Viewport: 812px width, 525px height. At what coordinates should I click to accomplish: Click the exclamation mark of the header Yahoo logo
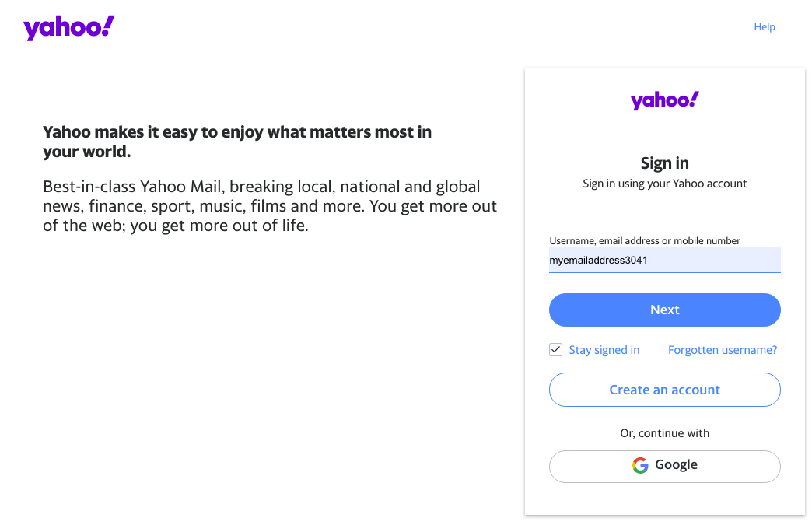[x=107, y=25]
